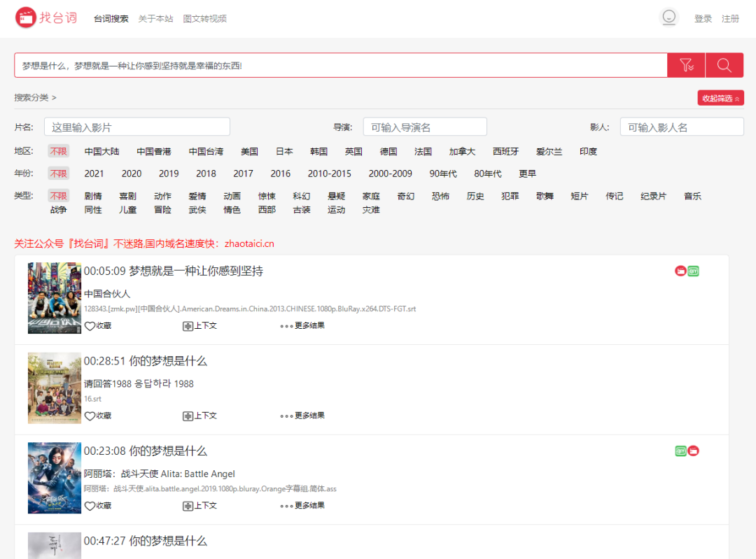Click red source icon on 中国合伙人 row

point(680,271)
